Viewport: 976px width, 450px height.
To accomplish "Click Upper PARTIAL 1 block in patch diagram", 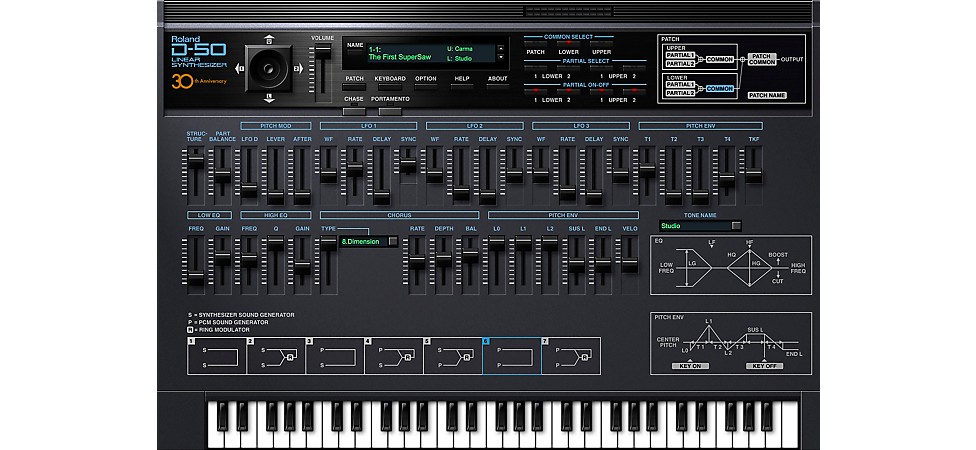I will pyautogui.click(x=680, y=55).
